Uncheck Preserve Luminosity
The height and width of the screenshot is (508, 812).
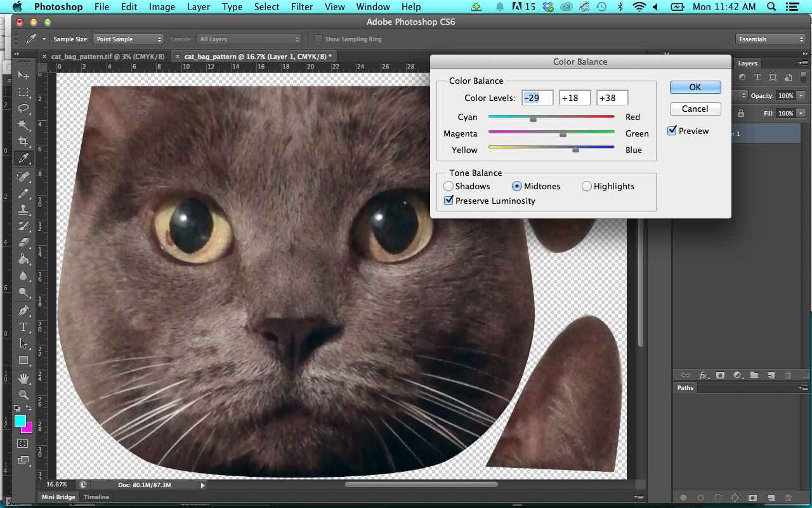pos(449,200)
